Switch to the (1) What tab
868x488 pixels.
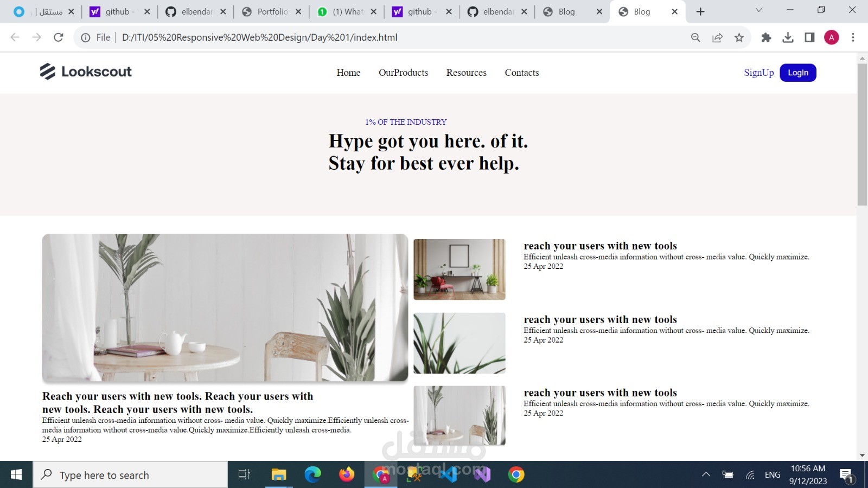347,11
